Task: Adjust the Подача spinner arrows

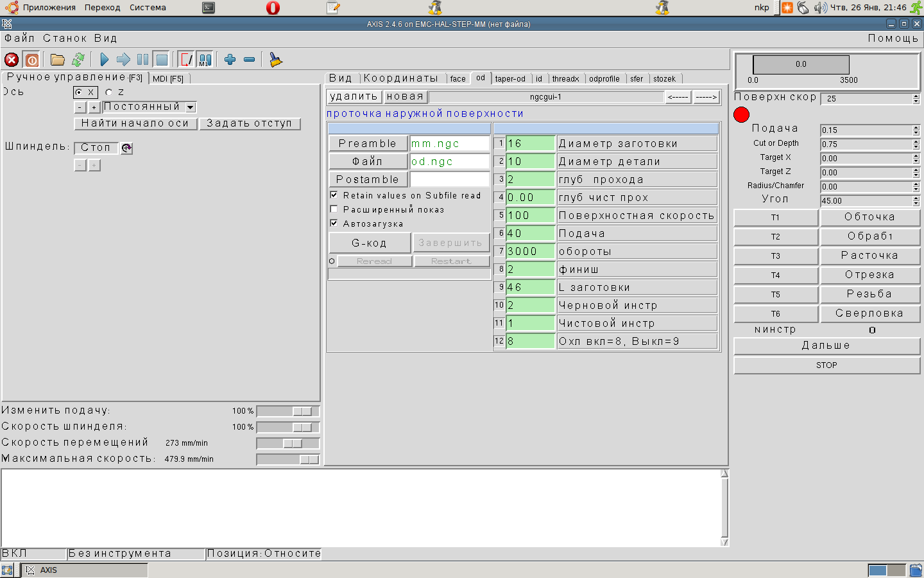Action: [916, 130]
